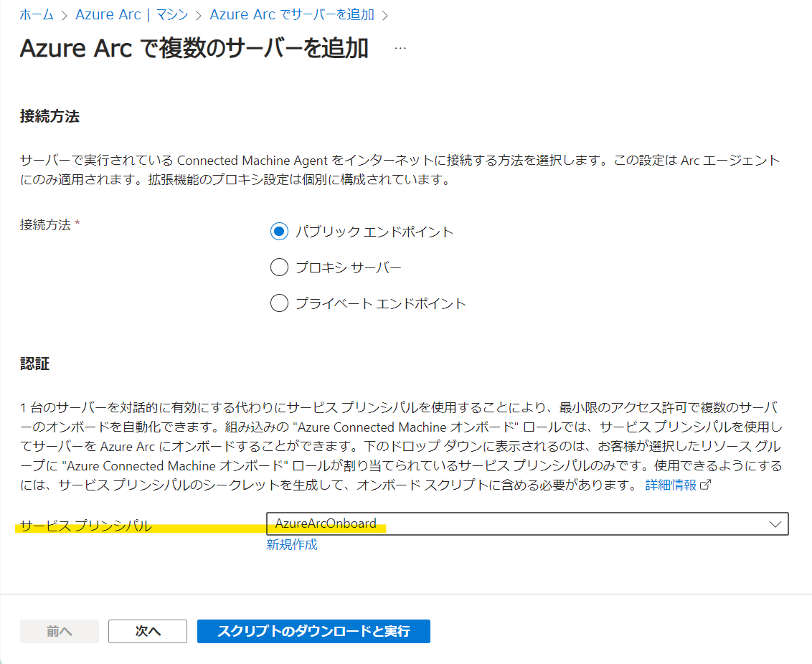The width and height of the screenshot is (812, 664).
Task: Navigate to Azure Arc | マシン breadcrumb
Action: (x=131, y=14)
